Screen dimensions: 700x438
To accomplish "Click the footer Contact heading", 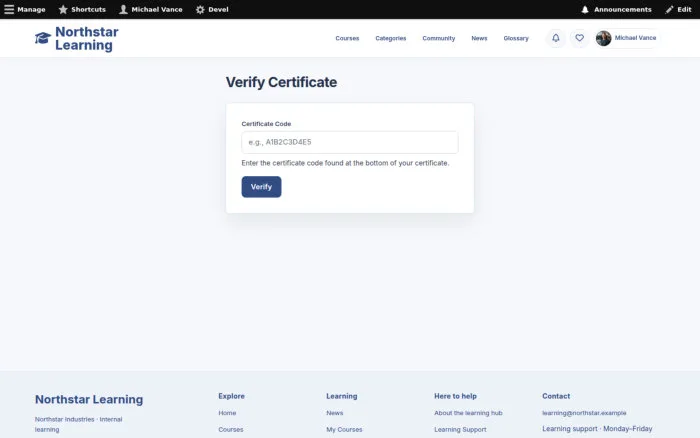I will (x=556, y=396).
